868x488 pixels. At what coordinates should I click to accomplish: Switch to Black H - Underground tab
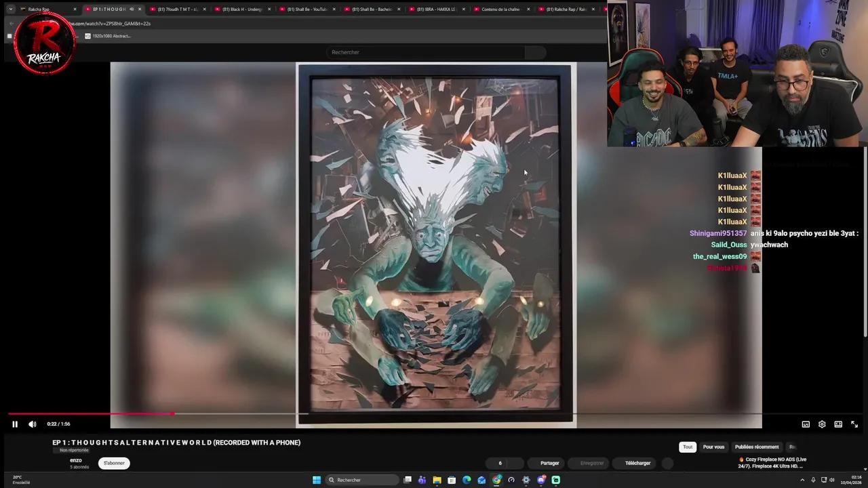242,9
